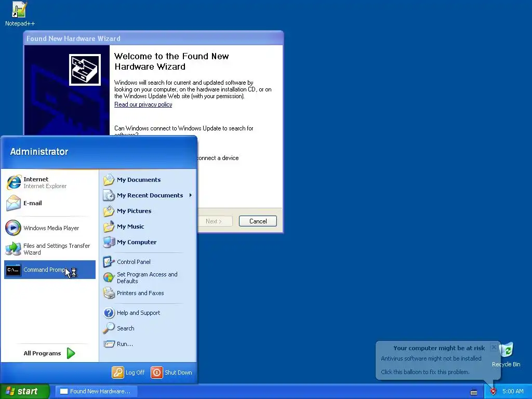The width and height of the screenshot is (532, 399).
Task: Click the Log Off text label
Action: click(x=135, y=372)
